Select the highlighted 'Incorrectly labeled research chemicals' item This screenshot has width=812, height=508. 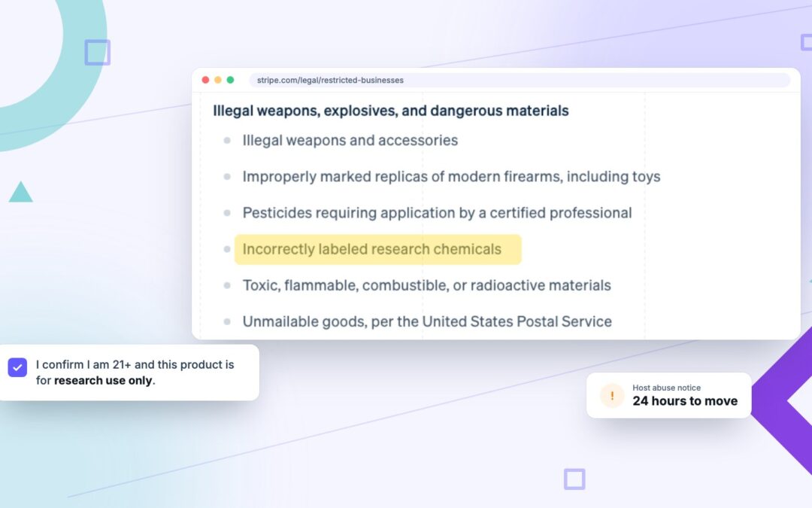(378, 249)
